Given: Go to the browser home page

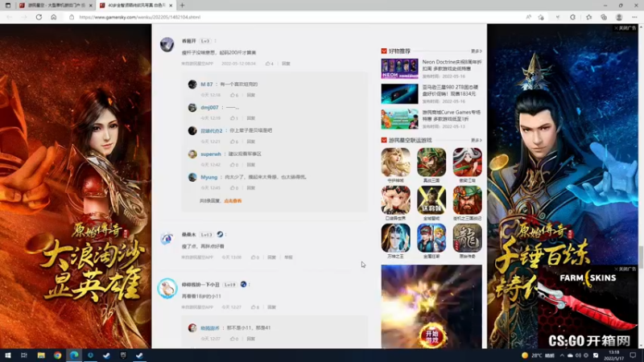Looking at the screenshot, I should 53,17.
